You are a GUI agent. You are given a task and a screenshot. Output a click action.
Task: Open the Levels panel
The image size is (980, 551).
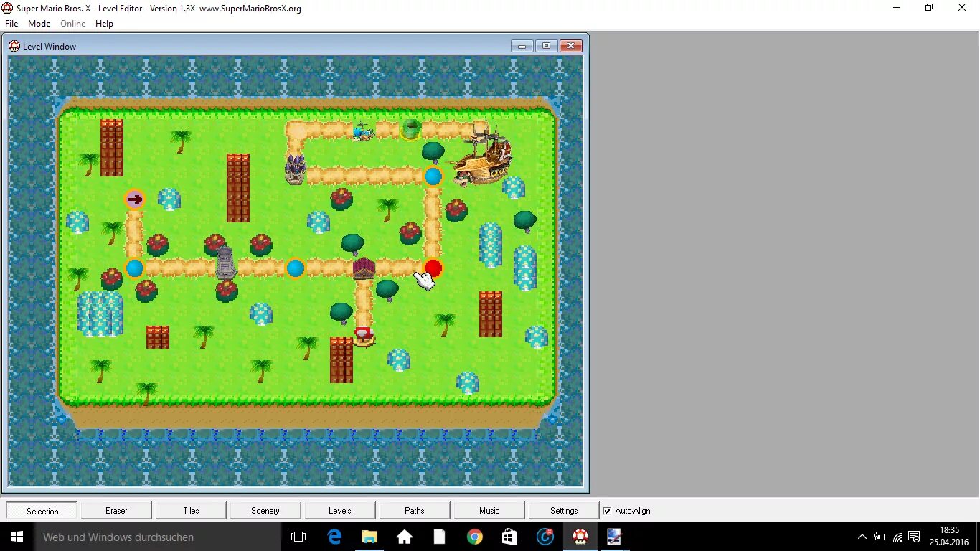tap(340, 511)
